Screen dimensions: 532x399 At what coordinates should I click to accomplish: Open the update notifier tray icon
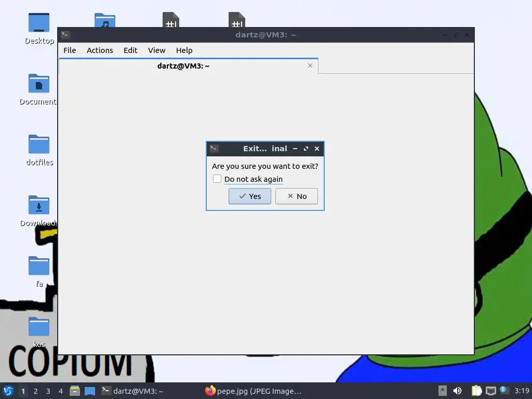(504, 390)
